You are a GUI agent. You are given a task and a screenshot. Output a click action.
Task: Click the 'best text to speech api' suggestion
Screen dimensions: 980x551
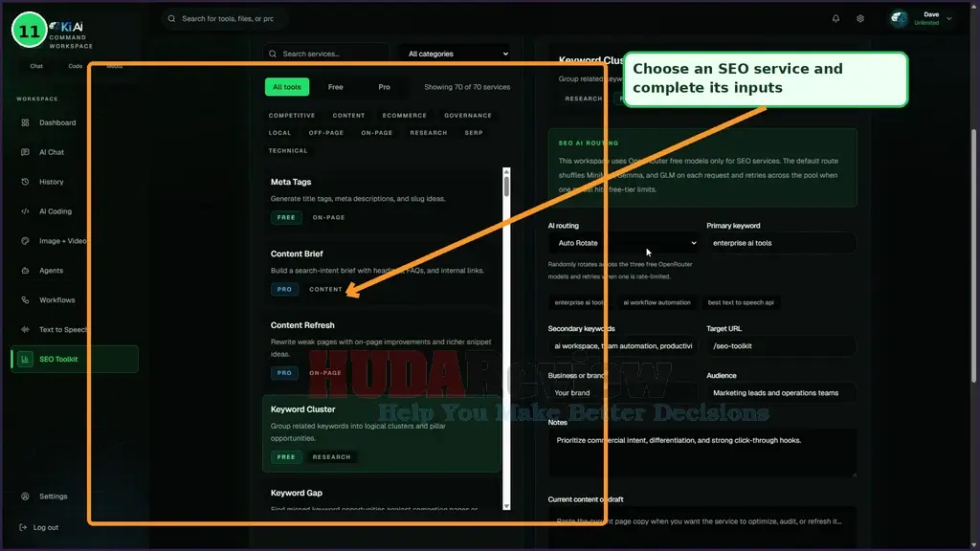tap(741, 302)
